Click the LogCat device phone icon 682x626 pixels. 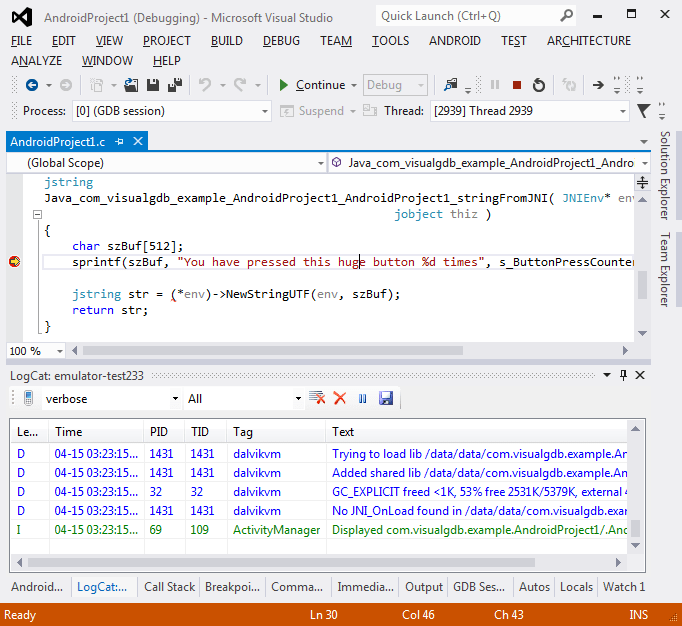tap(28, 398)
